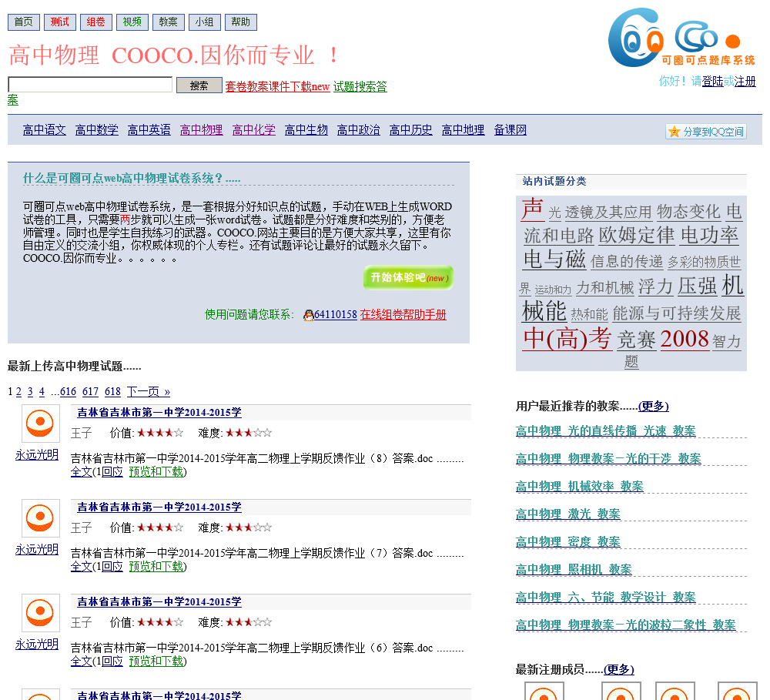Go to 高中地理 subject
The height and width of the screenshot is (700, 770).
pyautogui.click(x=463, y=130)
